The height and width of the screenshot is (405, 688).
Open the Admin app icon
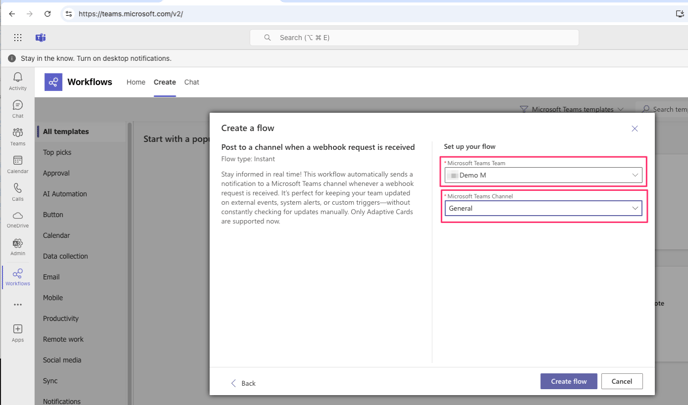point(18,245)
